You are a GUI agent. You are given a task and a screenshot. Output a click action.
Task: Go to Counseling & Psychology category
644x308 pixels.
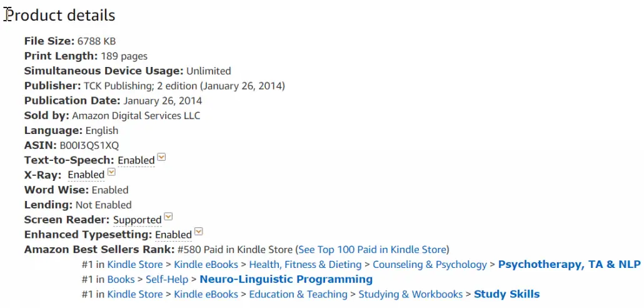430,264
